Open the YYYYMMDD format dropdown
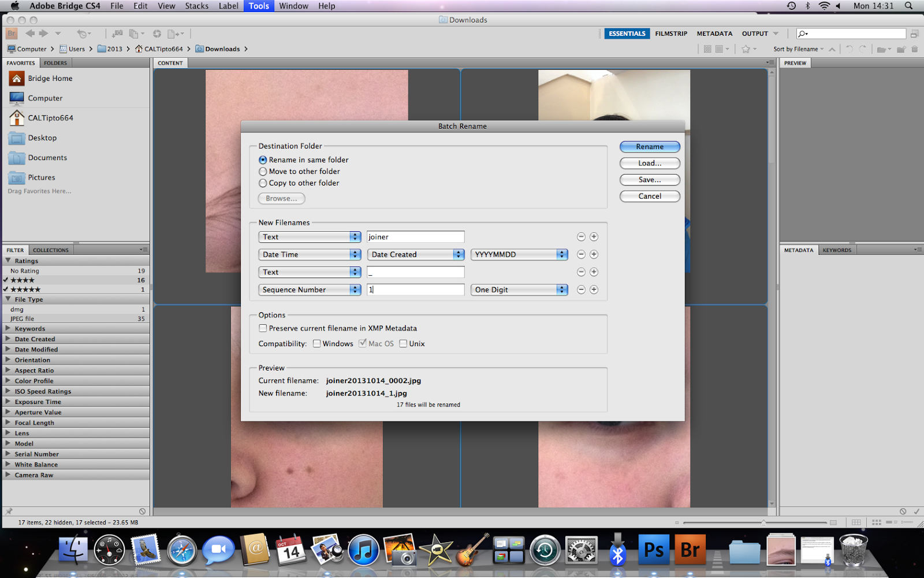 [x=519, y=254]
